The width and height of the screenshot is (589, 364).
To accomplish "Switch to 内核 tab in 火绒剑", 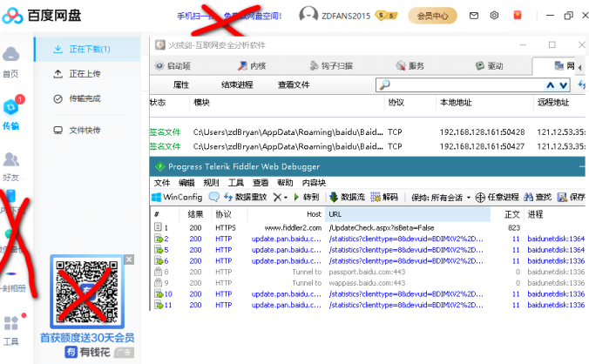I will tap(252, 66).
